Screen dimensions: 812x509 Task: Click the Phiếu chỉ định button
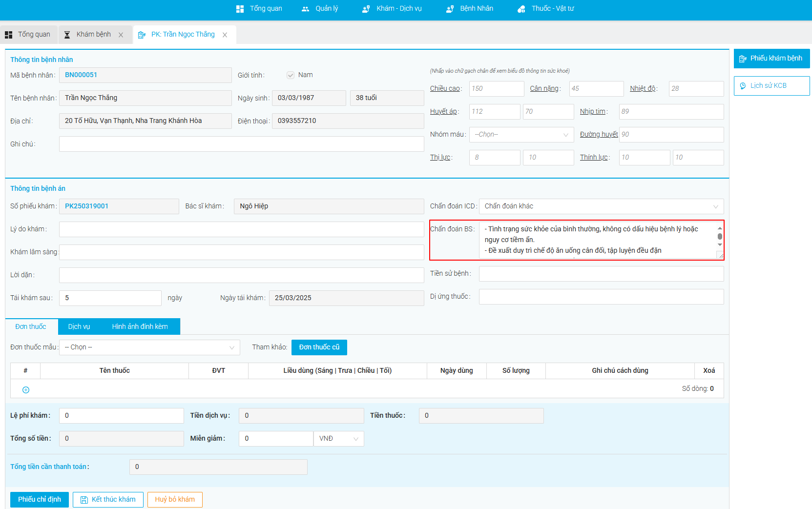pos(40,500)
